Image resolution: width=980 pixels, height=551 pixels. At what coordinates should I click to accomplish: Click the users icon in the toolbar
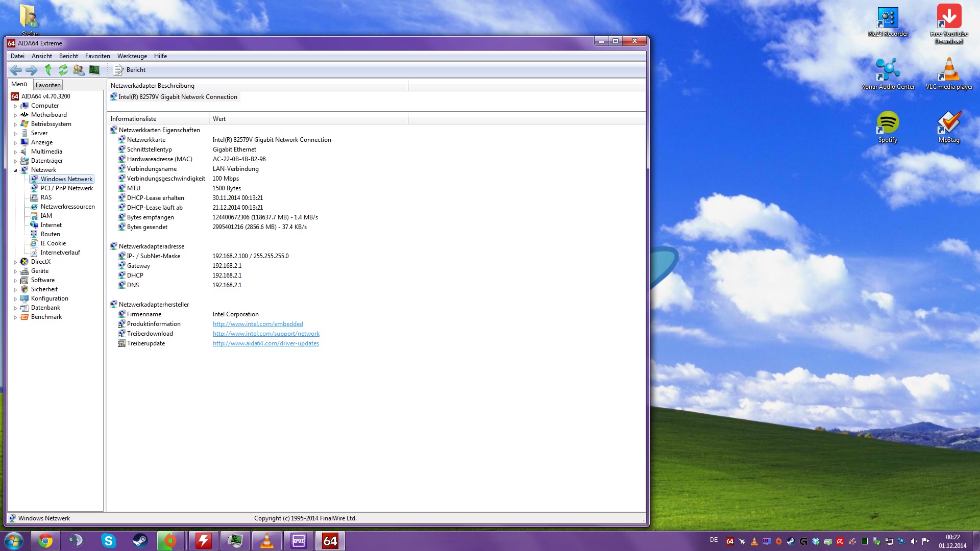tap(79, 70)
